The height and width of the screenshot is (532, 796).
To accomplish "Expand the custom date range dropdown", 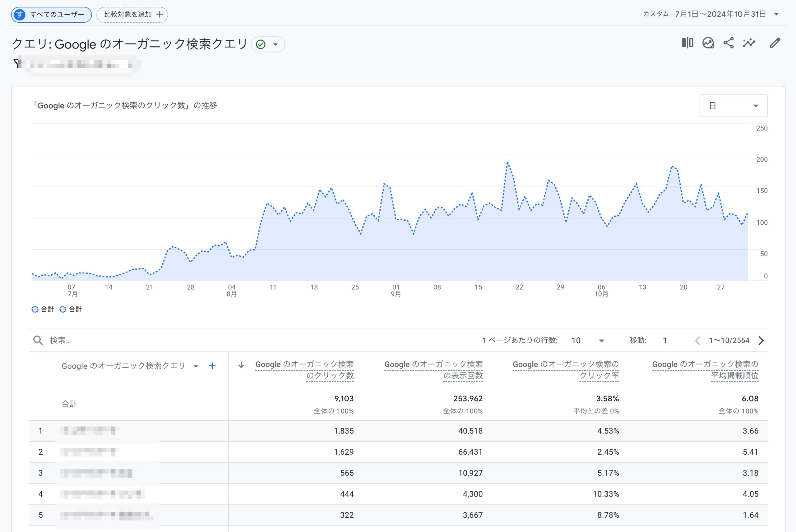I will pyautogui.click(x=776, y=14).
